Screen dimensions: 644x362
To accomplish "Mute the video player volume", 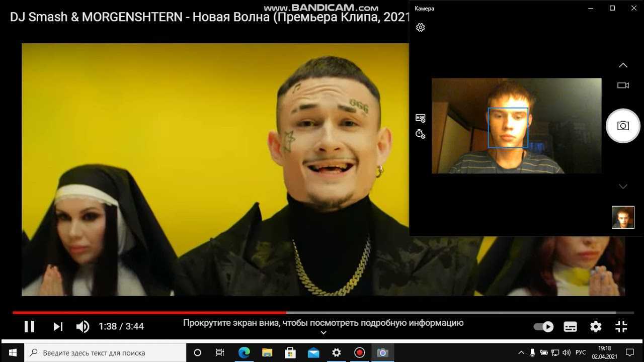I will [83, 326].
